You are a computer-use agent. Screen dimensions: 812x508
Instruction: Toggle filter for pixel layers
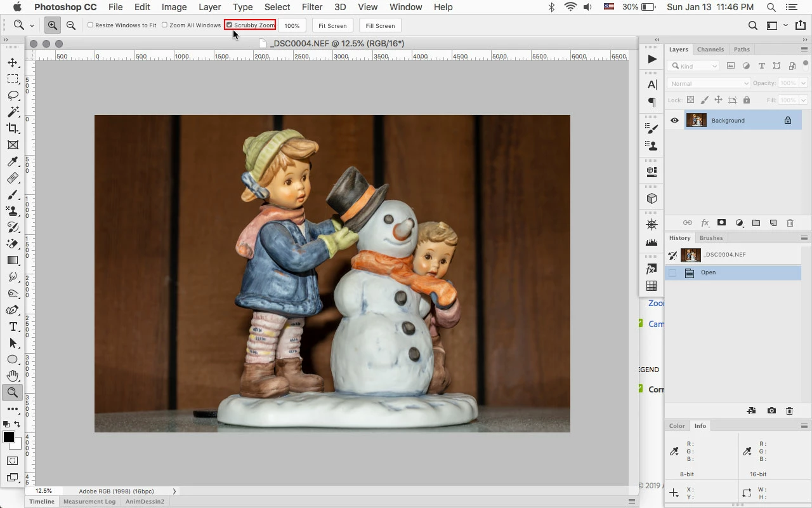731,66
